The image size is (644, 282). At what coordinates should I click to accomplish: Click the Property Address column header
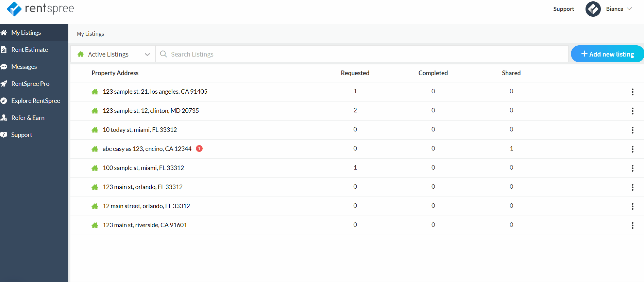click(x=115, y=73)
